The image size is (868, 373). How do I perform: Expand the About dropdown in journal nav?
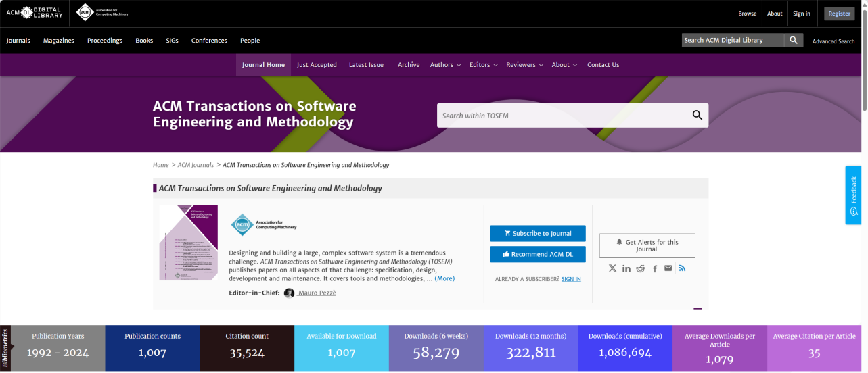tap(564, 65)
